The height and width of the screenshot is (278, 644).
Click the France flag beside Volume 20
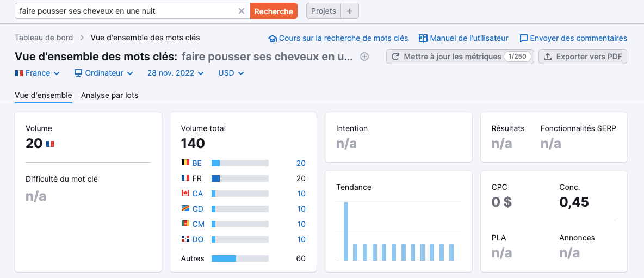pos(50,144)
